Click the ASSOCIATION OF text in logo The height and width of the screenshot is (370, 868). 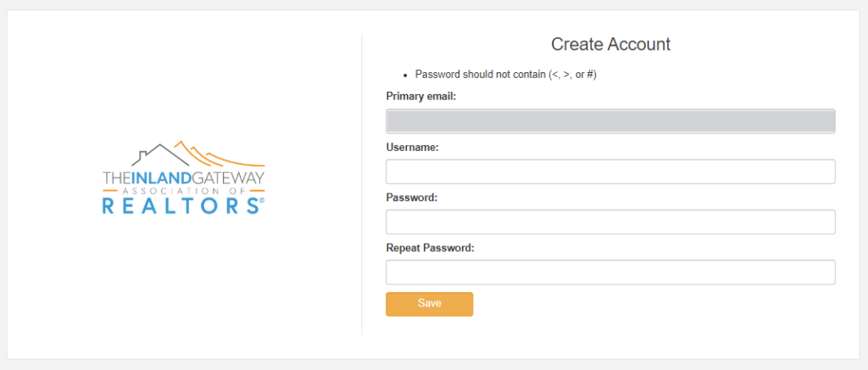click(184, 191)
